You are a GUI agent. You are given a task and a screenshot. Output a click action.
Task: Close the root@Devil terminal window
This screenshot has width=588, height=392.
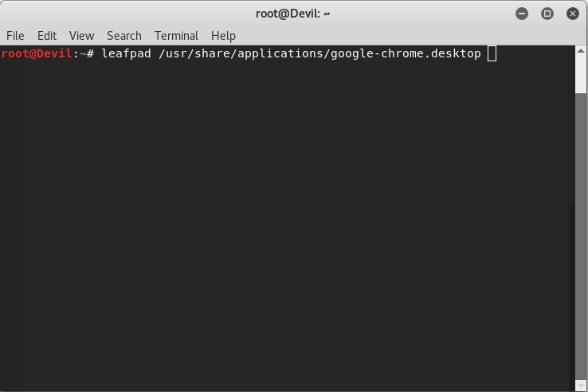pos(572,14)
